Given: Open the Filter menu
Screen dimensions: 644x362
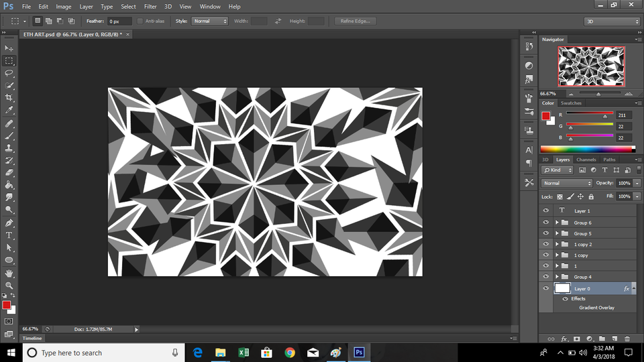Looking at the screenshot, I should (x=150, y=7).
